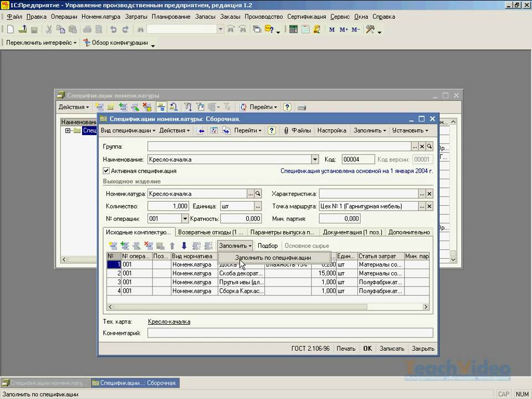Click the redo arrow icon
The width and height of the screenshot is (532, 399).
[x=125, y=29]
